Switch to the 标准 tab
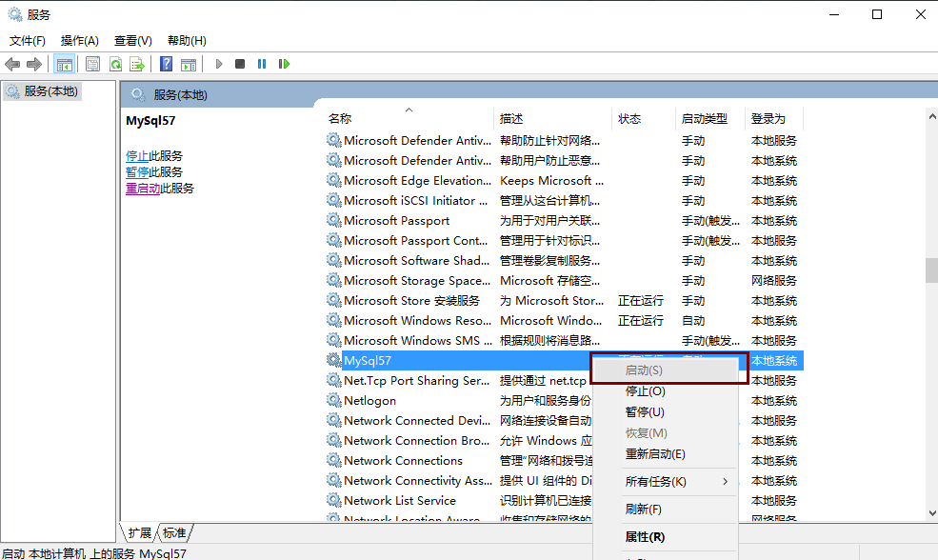Screen dimensions: 938x560 coord(174,533)
